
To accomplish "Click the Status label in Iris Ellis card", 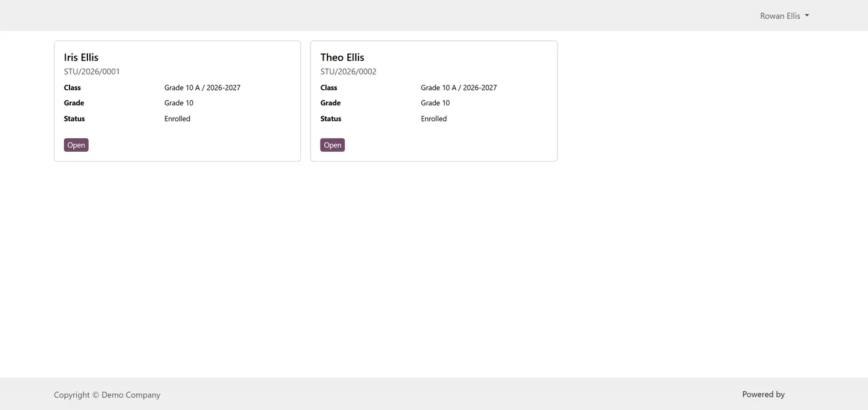I will [74, 119].
